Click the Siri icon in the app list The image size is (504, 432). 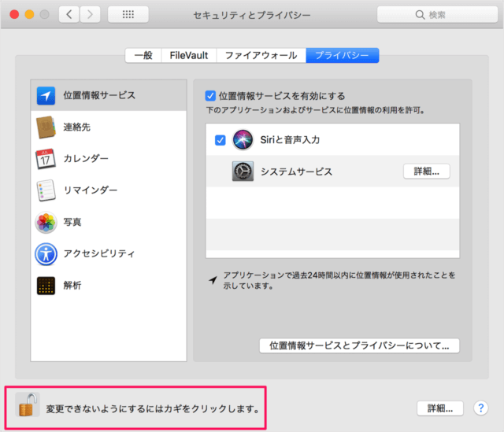click(x=243, y=140)
